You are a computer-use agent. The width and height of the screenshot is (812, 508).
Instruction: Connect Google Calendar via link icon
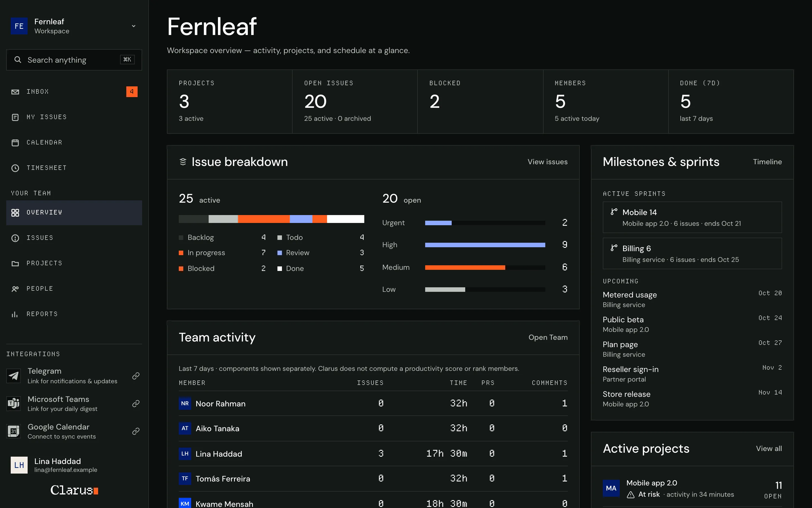click(136, 431)
